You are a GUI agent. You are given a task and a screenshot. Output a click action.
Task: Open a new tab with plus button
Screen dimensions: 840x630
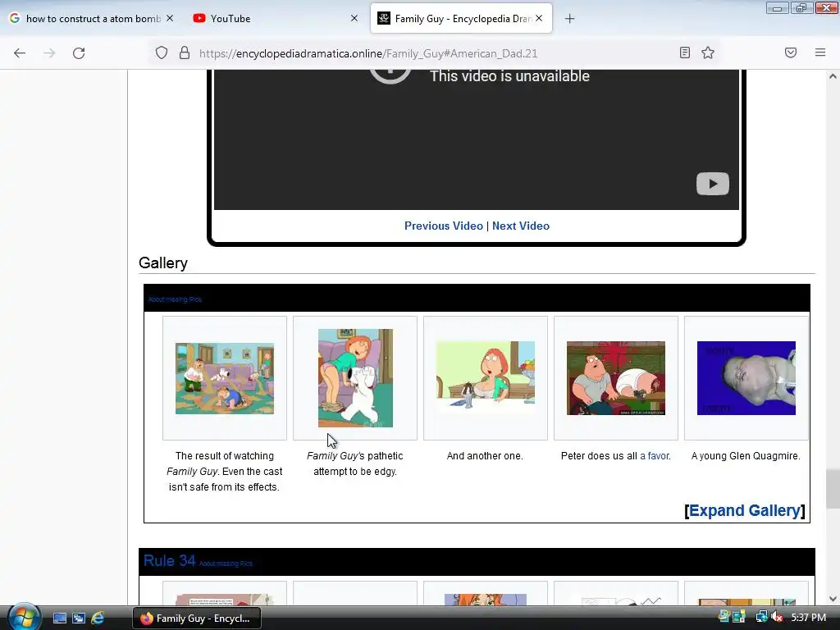(x=569, y=19)
